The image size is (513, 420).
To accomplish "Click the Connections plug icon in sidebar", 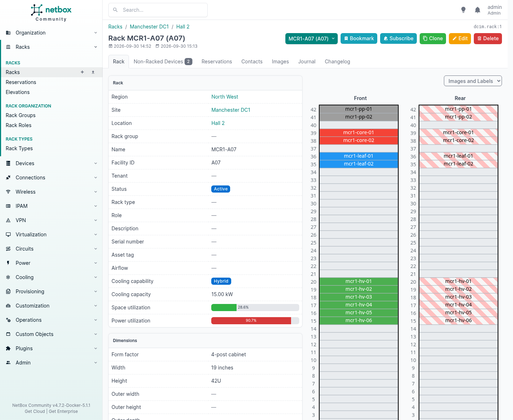I will [x=8, y=178].
